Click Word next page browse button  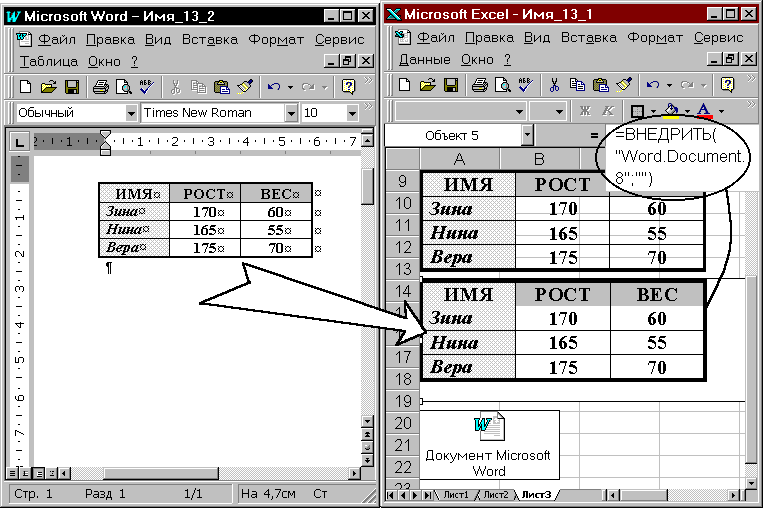pos(367,459)
